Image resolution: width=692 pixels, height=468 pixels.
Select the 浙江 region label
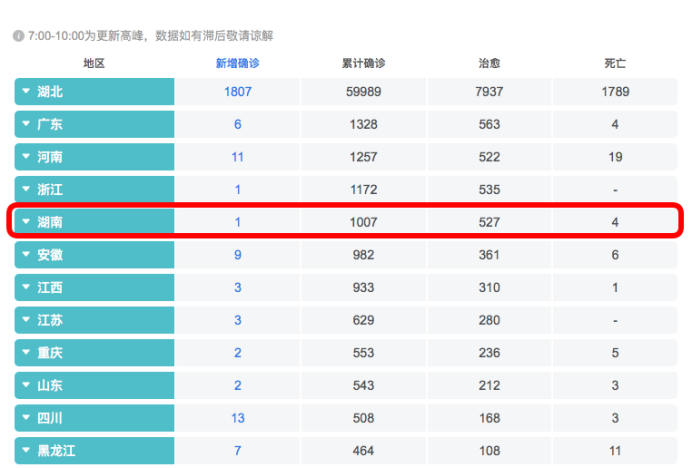[50, 189]
